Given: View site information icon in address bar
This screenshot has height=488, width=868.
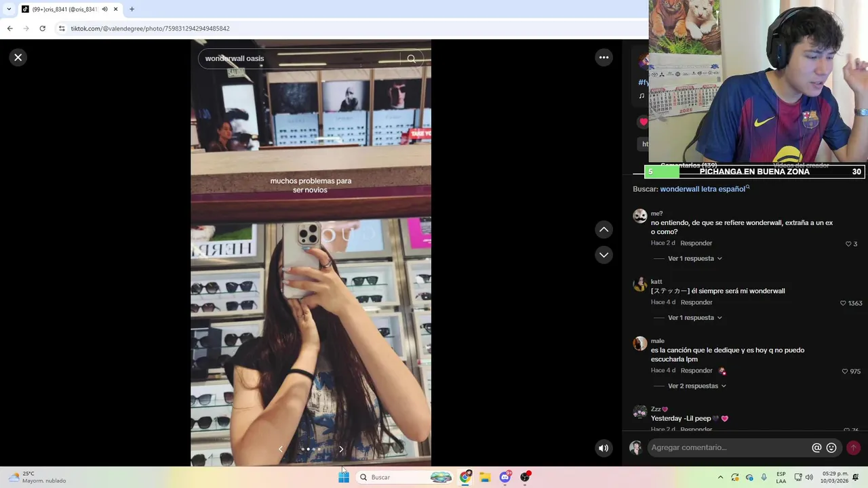Looking at the screenshot, I should tap(62, 28).
